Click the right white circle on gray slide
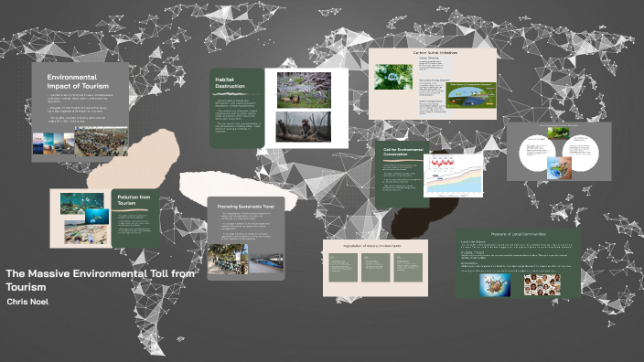 (580, 153)
